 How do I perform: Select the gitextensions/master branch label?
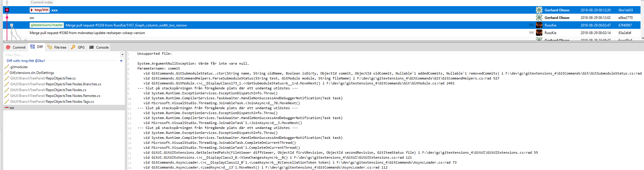click(47, 25)
